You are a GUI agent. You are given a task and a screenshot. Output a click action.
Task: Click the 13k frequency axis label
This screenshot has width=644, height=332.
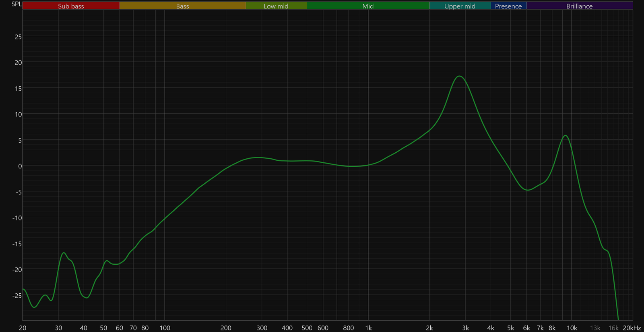[595, 328]
